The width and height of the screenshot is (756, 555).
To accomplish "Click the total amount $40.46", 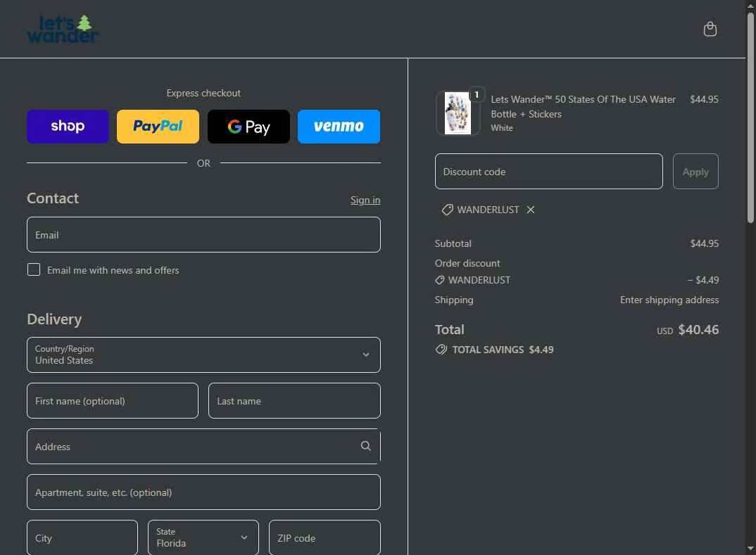I will pyautogui.click(x=698, y=329).
